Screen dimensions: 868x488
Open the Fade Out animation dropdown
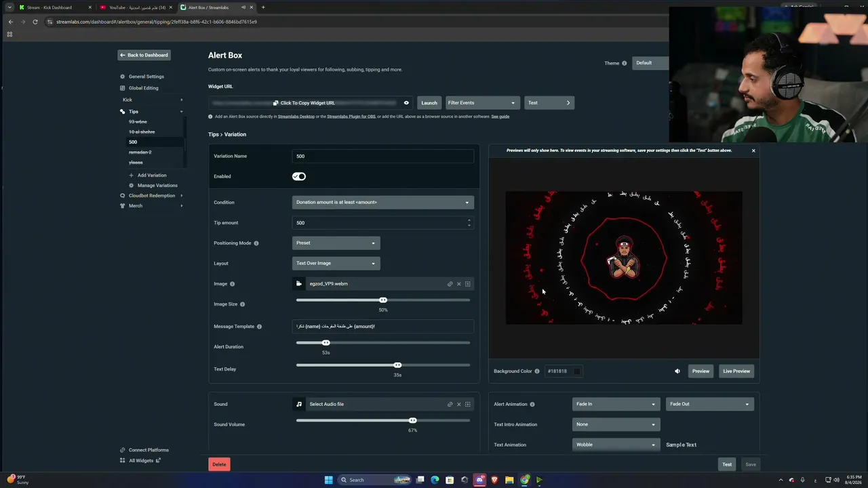pyautogui.click(x=709, y=404)
